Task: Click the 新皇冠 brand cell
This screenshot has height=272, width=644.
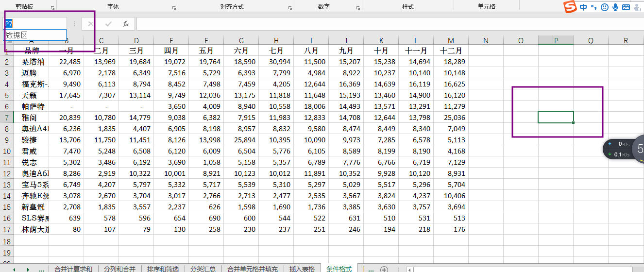Action: click(x=32, y=207)
